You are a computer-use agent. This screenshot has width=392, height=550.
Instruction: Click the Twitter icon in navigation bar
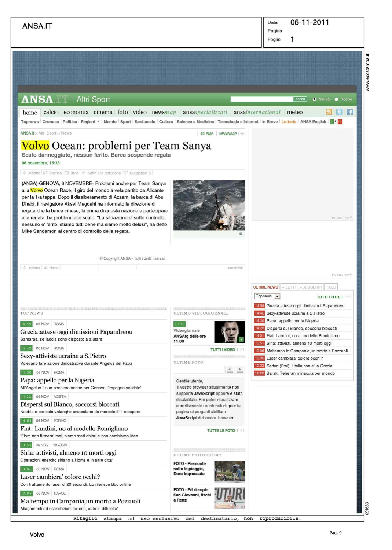(x=339, y=112)
